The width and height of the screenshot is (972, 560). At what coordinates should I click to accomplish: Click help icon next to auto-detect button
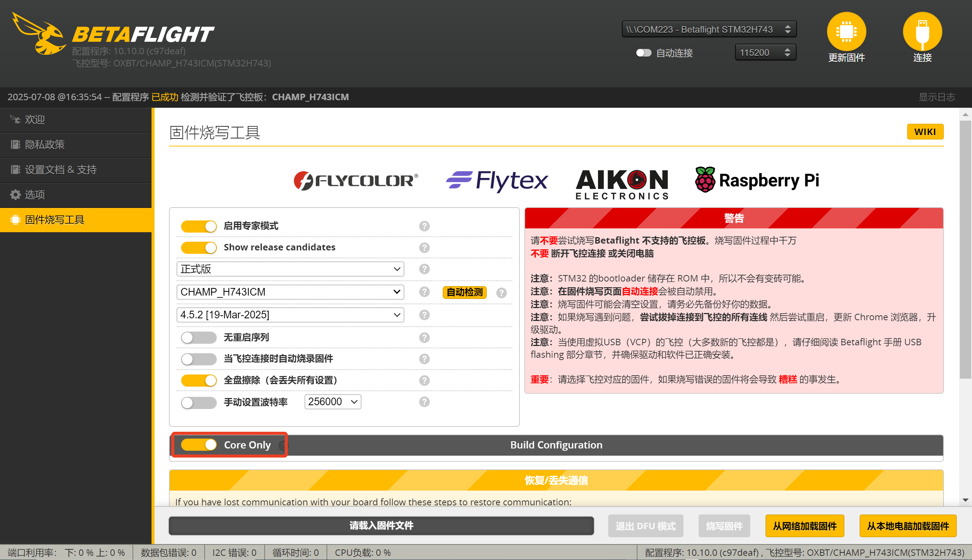501,293
